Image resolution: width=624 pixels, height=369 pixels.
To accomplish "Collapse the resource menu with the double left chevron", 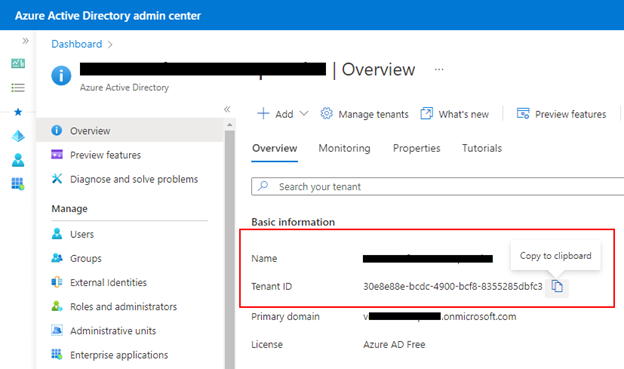I will pyautogui.click(x=227, y=109).
